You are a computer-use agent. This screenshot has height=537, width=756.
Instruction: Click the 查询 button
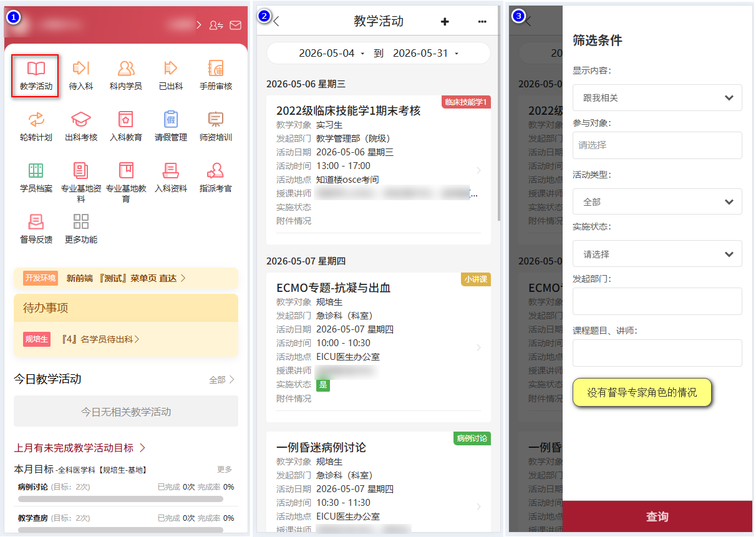(657, 517)
